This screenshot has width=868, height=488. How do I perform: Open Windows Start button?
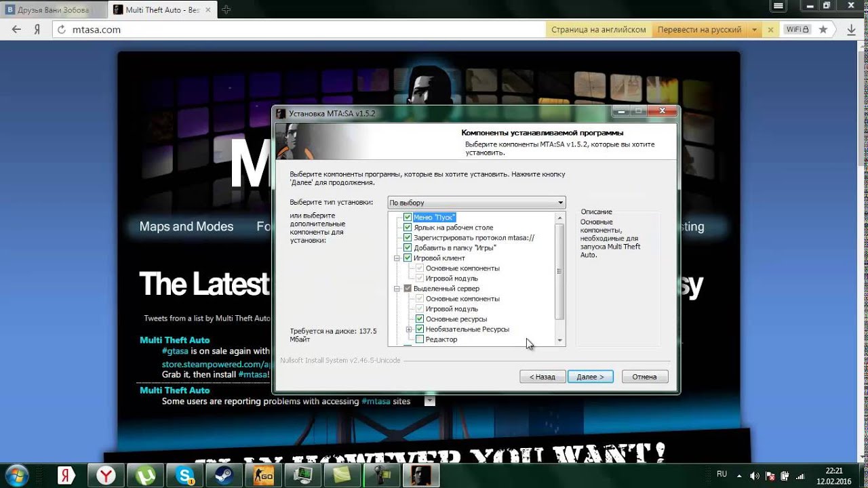16,474
